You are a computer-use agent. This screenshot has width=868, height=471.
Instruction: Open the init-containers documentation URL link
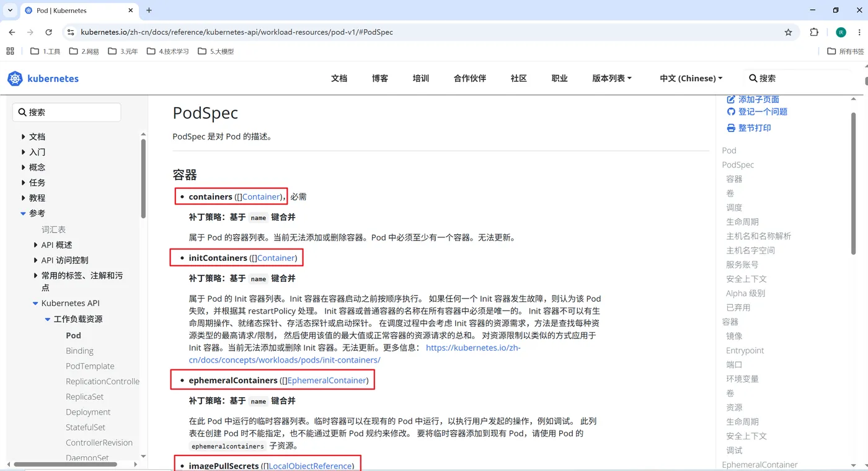(355, 354)
